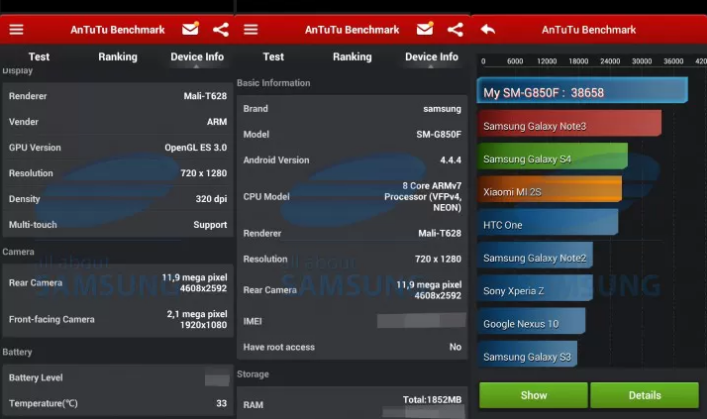Click the mail icon on the Display info screen
The height and width of the screenshot is (419, 707).
190,29
